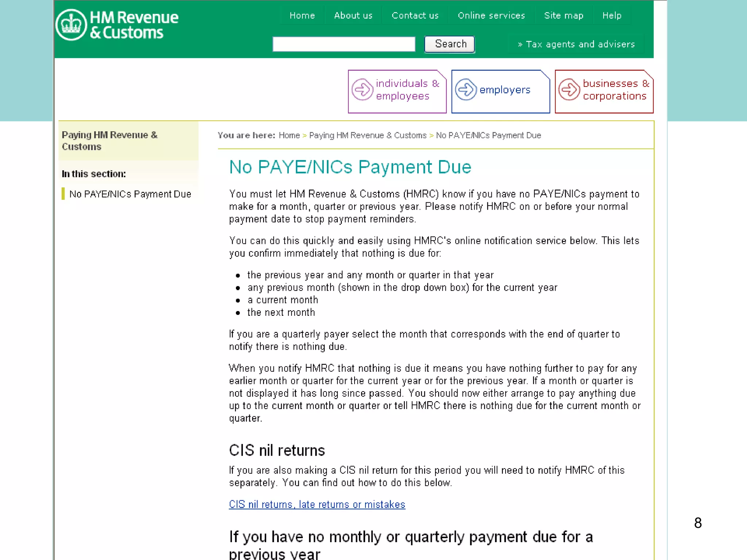Select No PAYE/NICs Payment Due sidebar item
This screenshot has width=747, height=560.
130,194
